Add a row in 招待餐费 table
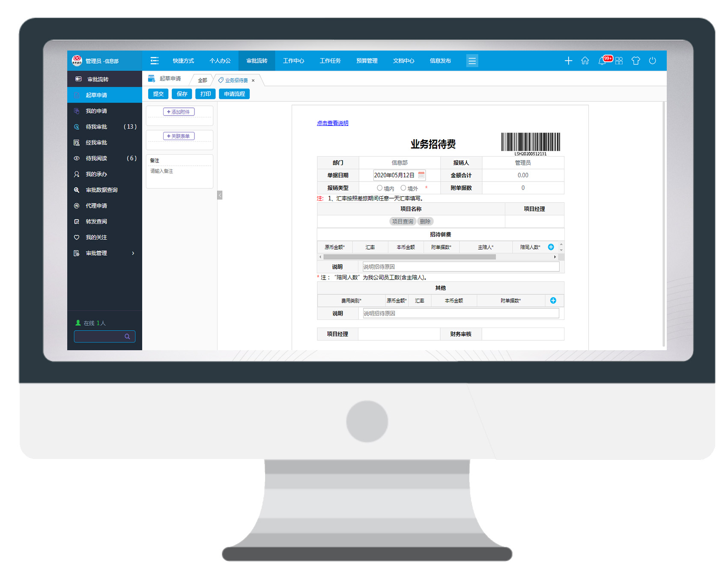The image size is (728, 578). pyautogui.click(x=551, y=247)
